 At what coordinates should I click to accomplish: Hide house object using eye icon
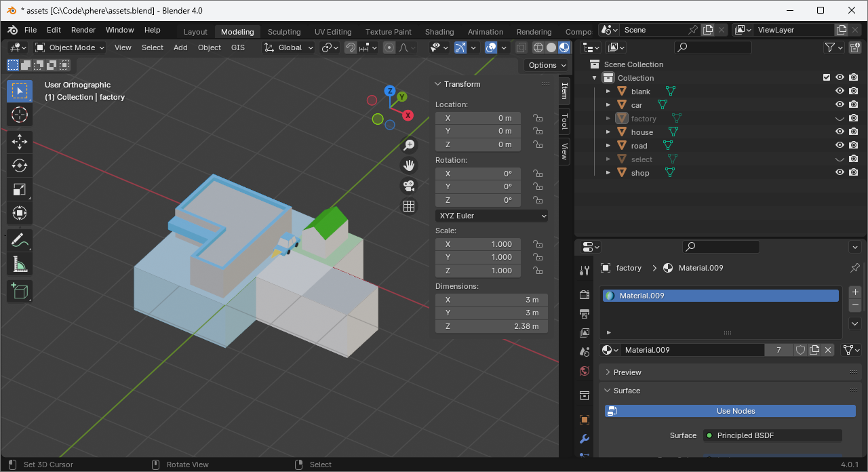(x=840, y=132)
